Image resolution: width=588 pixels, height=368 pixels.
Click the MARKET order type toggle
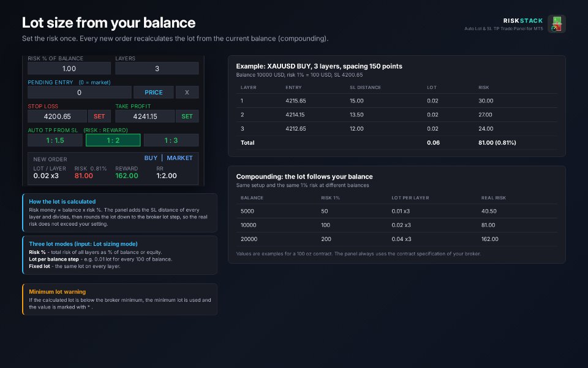179,158
